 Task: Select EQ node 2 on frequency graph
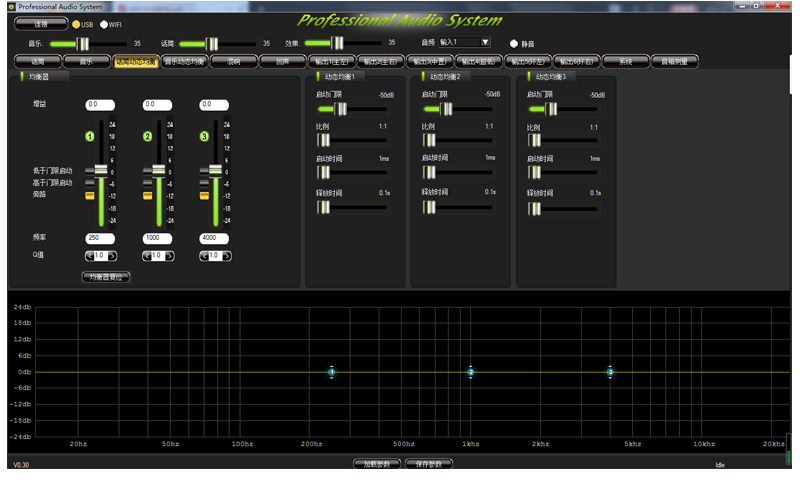point(470,372)
